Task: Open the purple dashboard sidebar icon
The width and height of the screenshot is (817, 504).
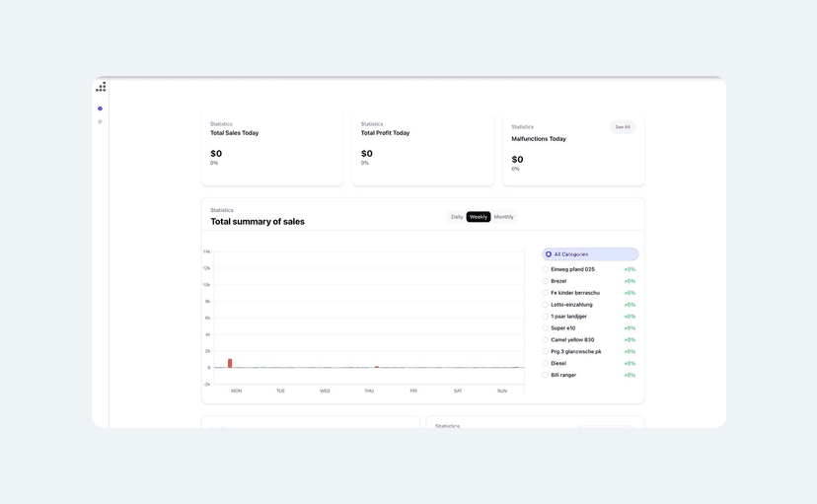Action: 100,108
